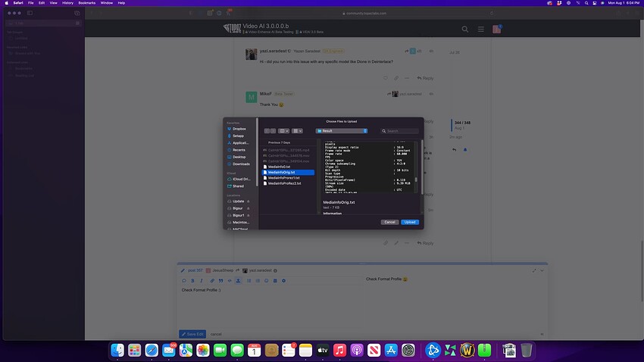
Task: Open the Result folder path dropdown
Action: pyautogui.click(x=341, y=131)
